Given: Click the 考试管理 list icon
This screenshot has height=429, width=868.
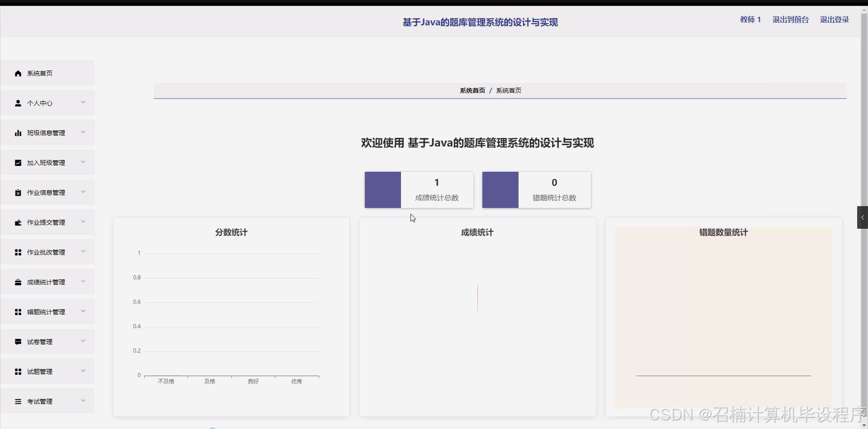Looking at the screenshot, I should 18,401.
